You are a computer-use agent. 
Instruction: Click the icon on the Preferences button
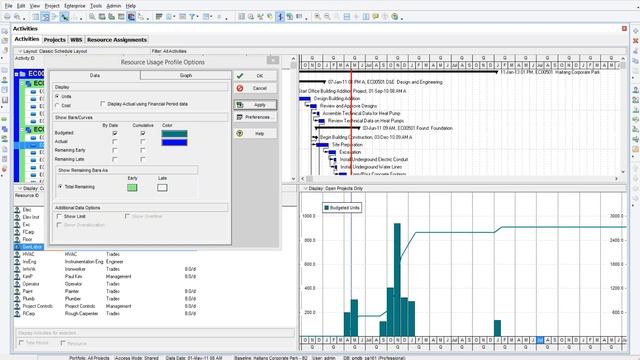coord(240,117)
